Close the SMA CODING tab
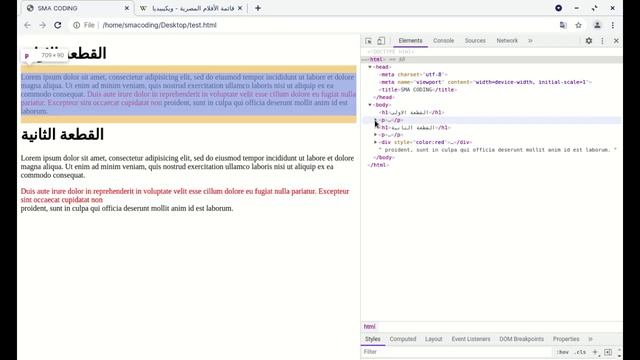 (x=127, y=8)
